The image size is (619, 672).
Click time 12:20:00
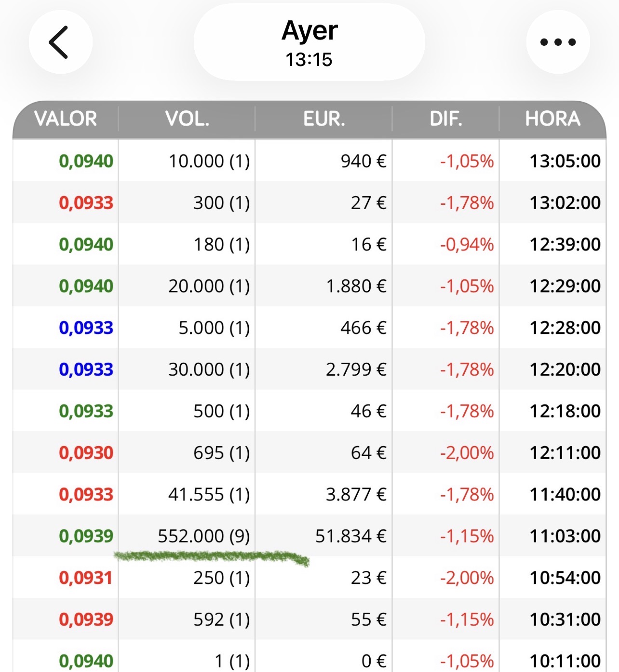tap(565, 369)
